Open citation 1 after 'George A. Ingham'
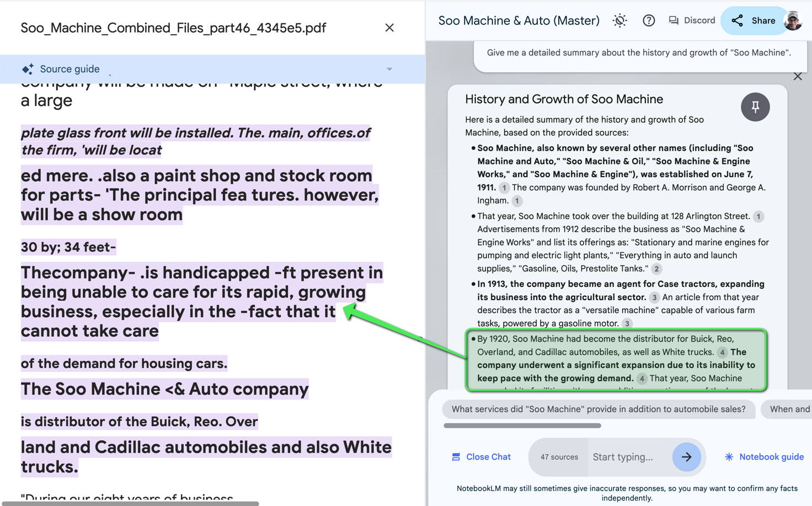The width and height of the screenshot is (812, 506). pyautogui.click(x=517, y=201)
